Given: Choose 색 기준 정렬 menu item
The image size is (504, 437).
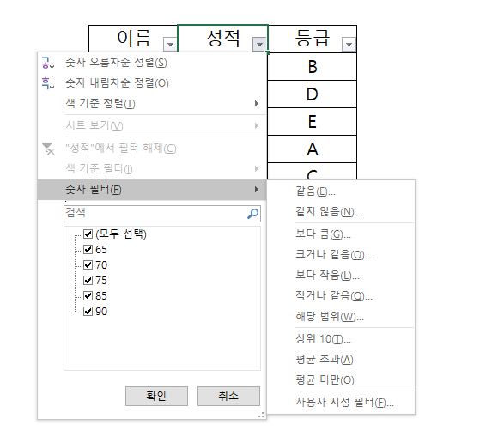Looking at the screenshot, I should [152, 104].
